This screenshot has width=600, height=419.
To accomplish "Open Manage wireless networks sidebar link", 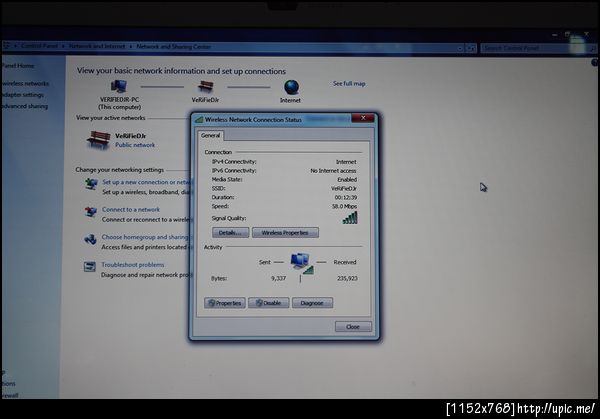I will pyautogui.click(x=25, y=83).
